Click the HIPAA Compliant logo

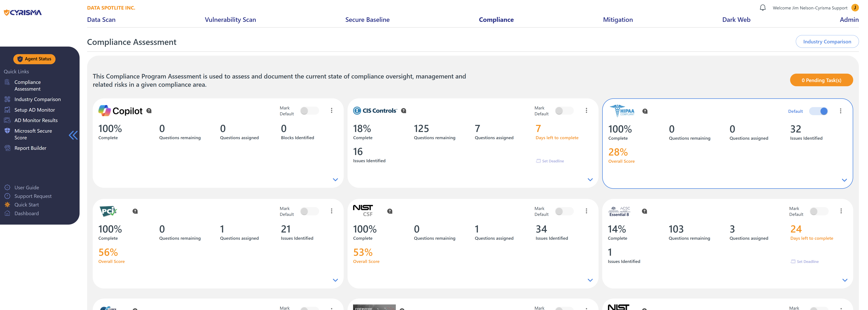pos(622,111)
